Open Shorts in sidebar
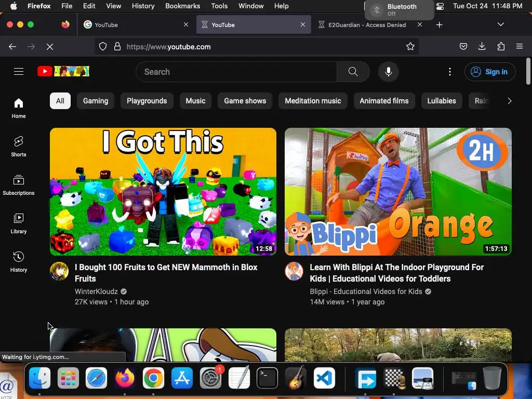 tap(19, 147)
